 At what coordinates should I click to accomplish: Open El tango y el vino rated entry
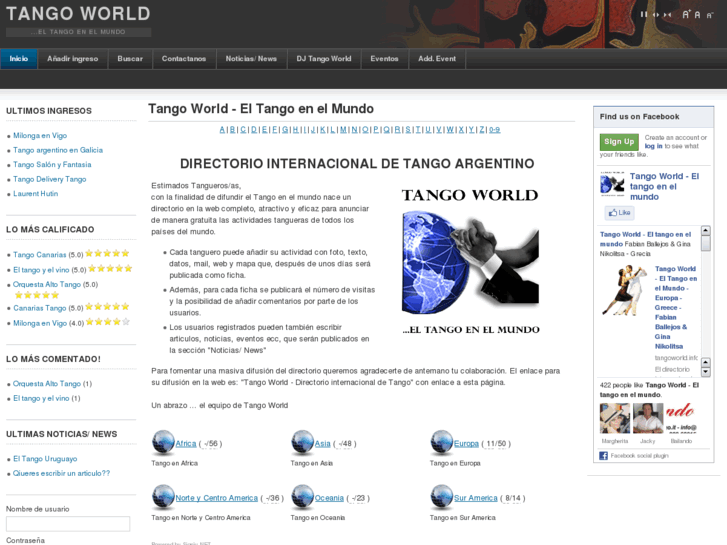click(x=41, y=269)
